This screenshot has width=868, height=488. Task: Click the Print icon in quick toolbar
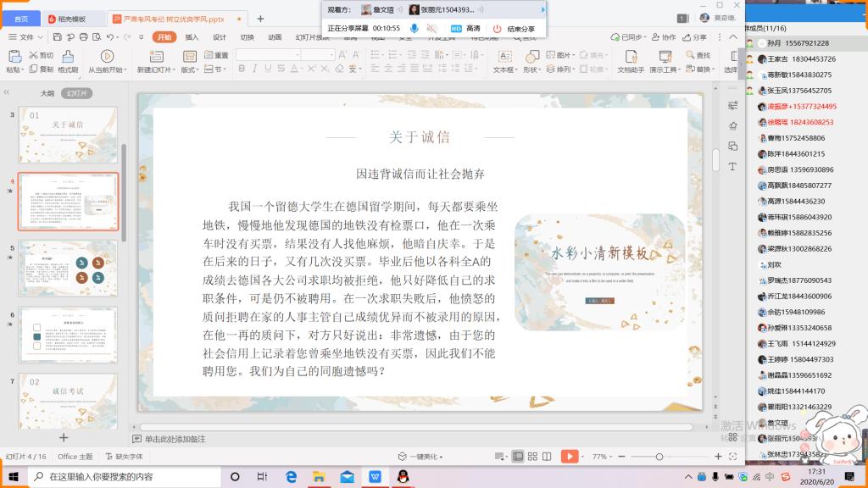[x=84, y=37]
